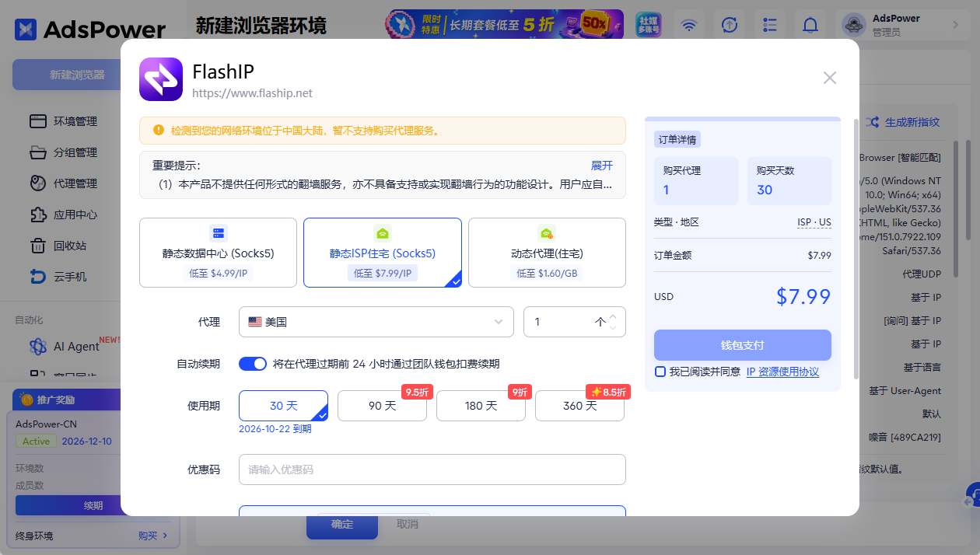Click the 分组管理 folder icon
This screenshot has width=980, height=555.
[38, 152]
